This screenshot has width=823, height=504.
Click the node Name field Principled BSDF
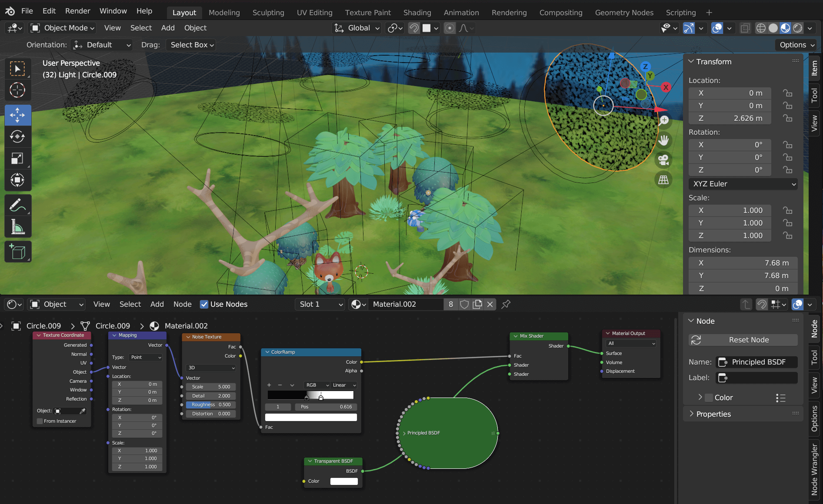[756, 362]
